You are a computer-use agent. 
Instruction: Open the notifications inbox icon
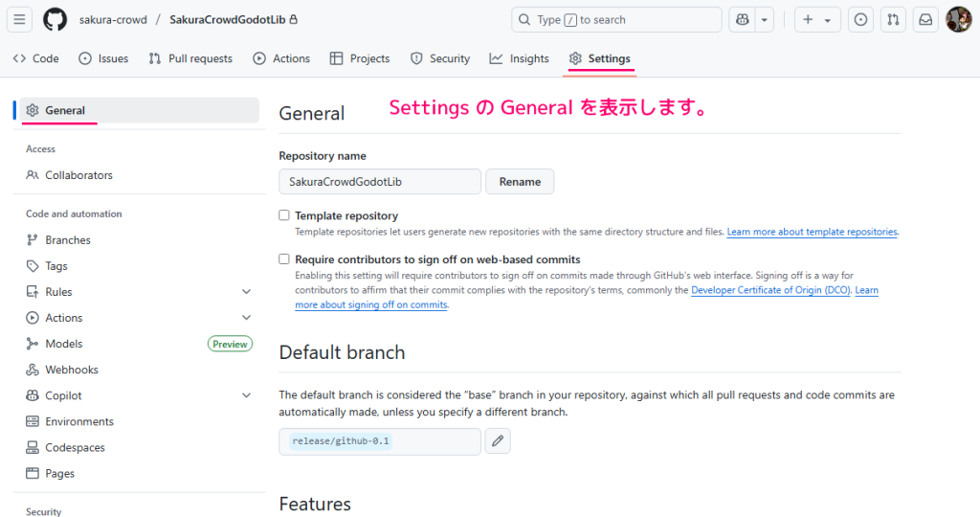click(x=924, y=19)
